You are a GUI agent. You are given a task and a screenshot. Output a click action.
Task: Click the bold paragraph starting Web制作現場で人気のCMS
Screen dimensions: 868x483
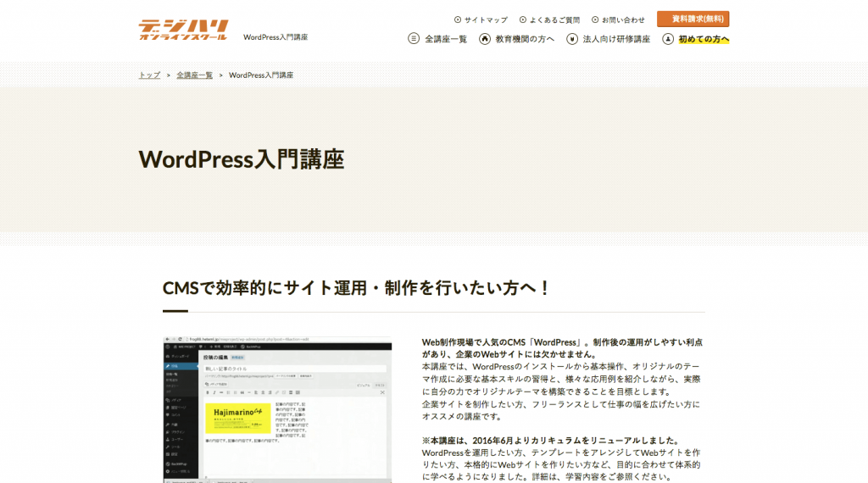562,348
